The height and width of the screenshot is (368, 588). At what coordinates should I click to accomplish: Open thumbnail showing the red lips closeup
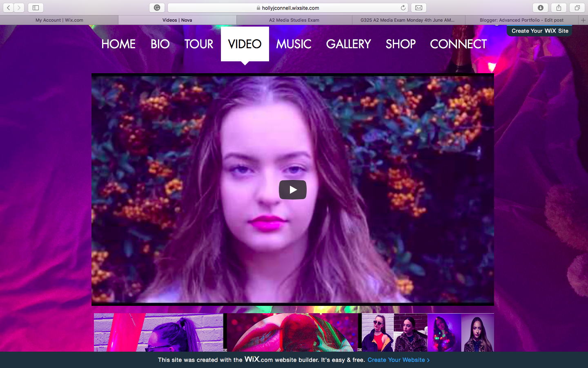point(292,332)
